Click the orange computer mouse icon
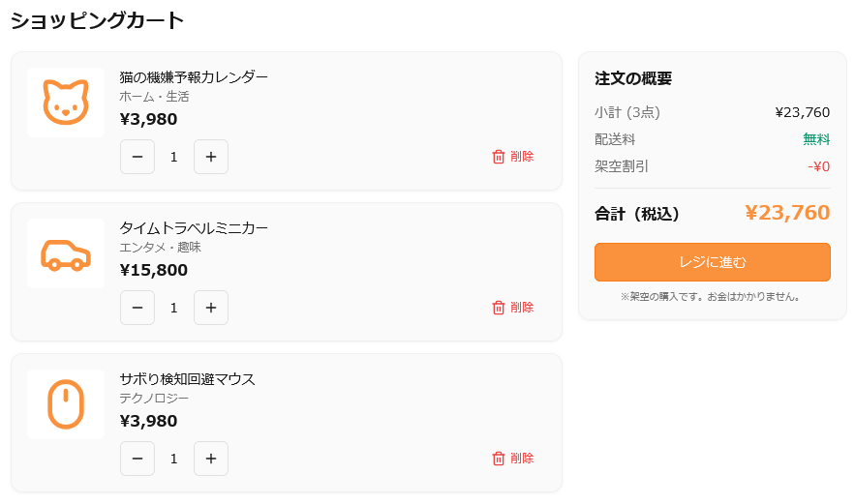The image size is (855, 504). [66, 404]
